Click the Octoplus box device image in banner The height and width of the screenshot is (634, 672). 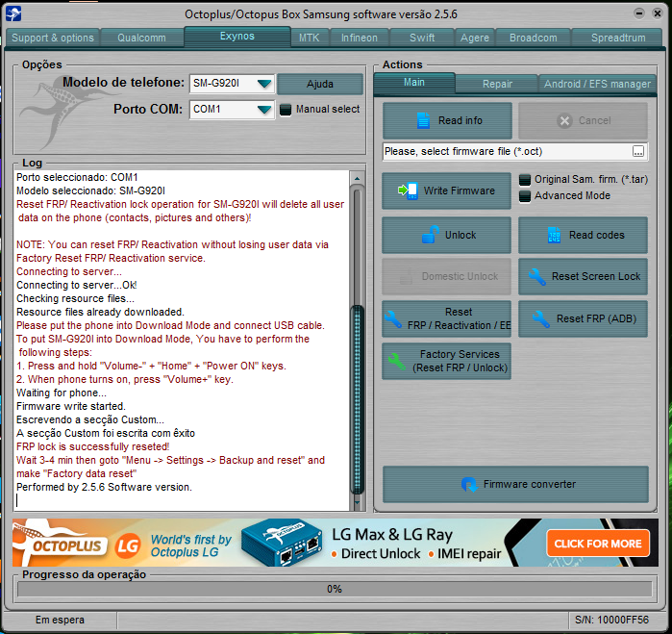click(x=282, y=543)
